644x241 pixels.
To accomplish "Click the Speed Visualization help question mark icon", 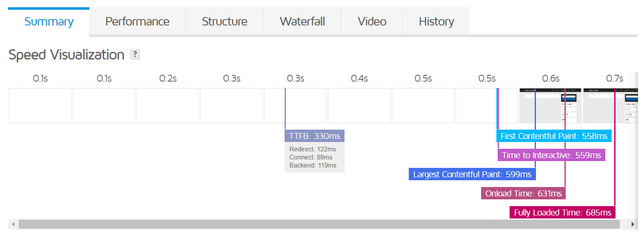I will (x=135, y=54).
